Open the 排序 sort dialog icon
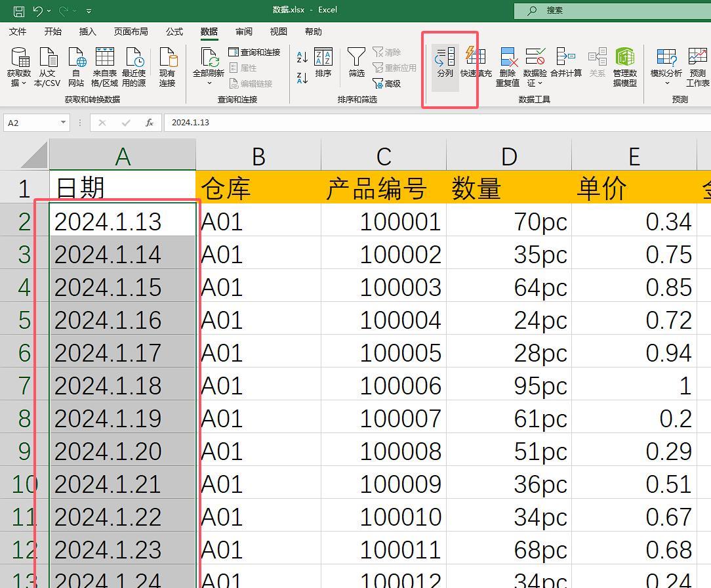Image resolution: width=711 pixels, height=588 pixels. pyautogui.click(x=323, y=57)
